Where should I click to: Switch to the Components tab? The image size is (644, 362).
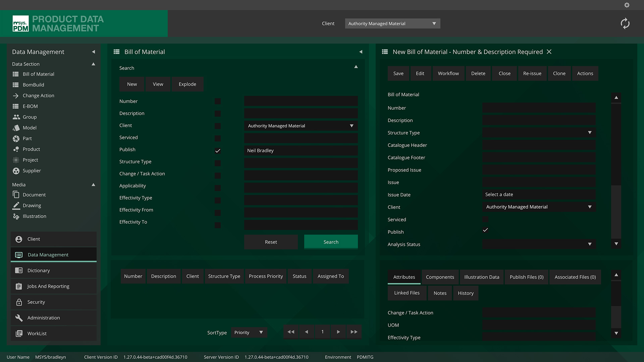440,277
